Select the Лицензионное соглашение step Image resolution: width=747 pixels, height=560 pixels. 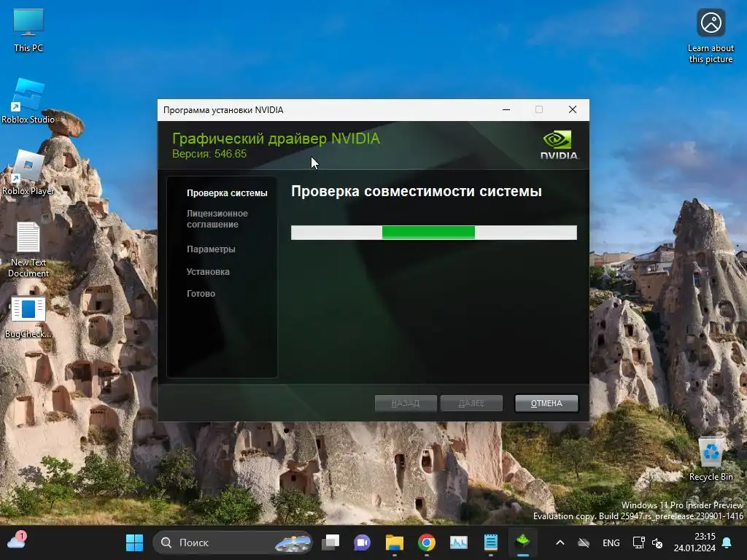tap(217, 219)
